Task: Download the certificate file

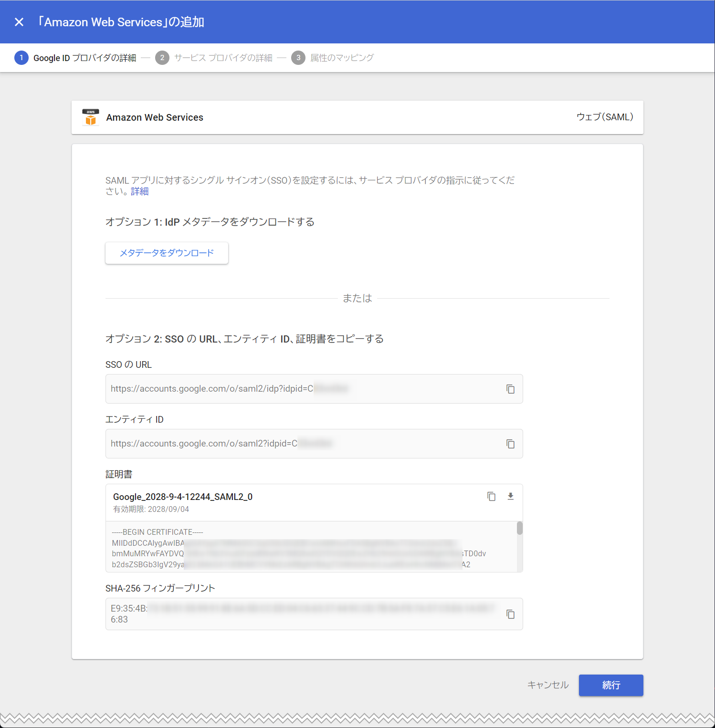Action: coord(510,496)
